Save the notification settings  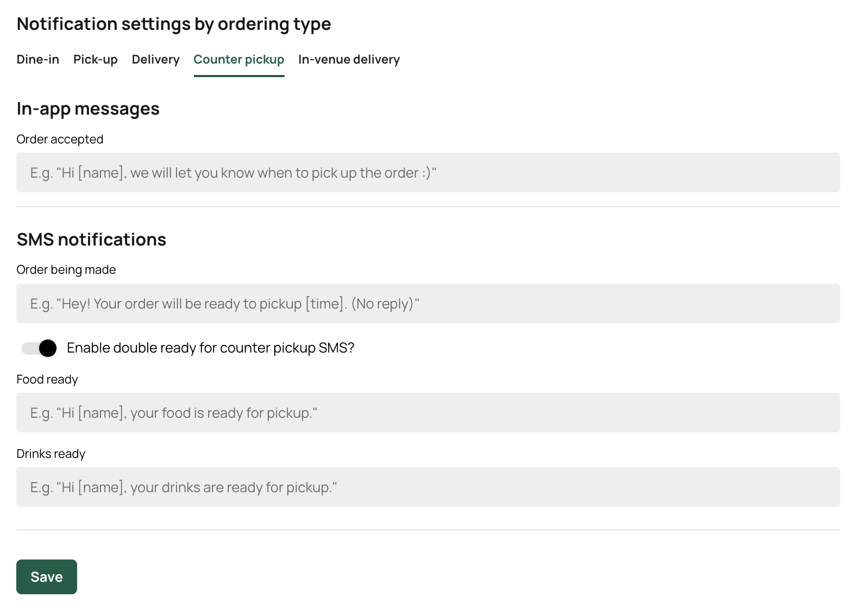47,577
